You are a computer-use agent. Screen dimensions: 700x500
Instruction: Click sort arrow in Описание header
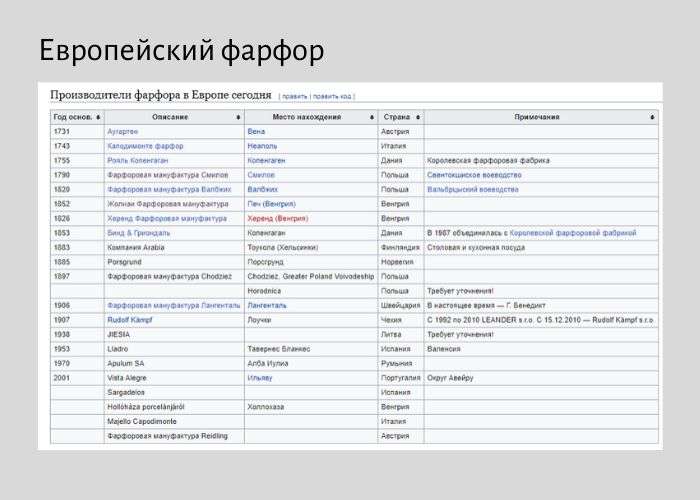click(x=238, y=117)
